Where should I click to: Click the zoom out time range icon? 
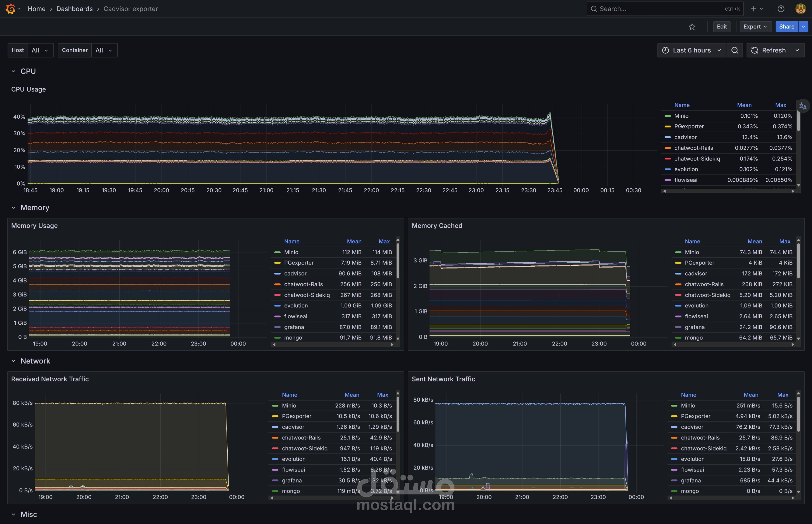click(x=735, y=50)
